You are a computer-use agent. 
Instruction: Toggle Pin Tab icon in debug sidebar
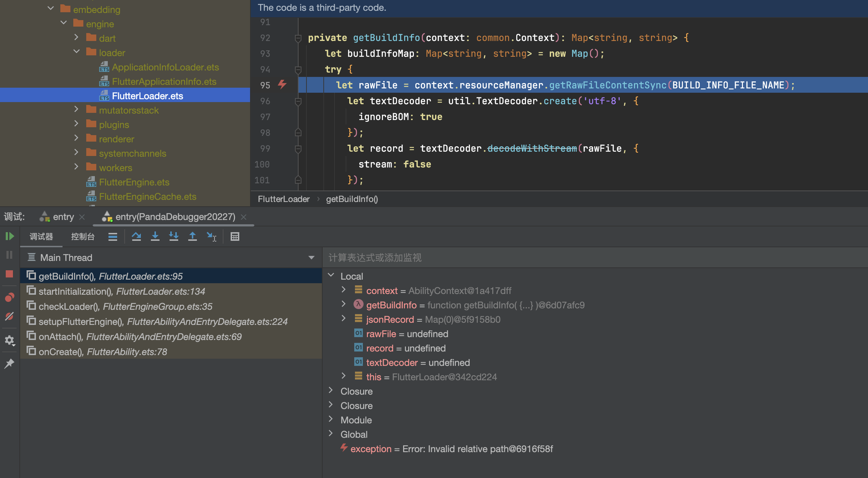pos(10,363)
